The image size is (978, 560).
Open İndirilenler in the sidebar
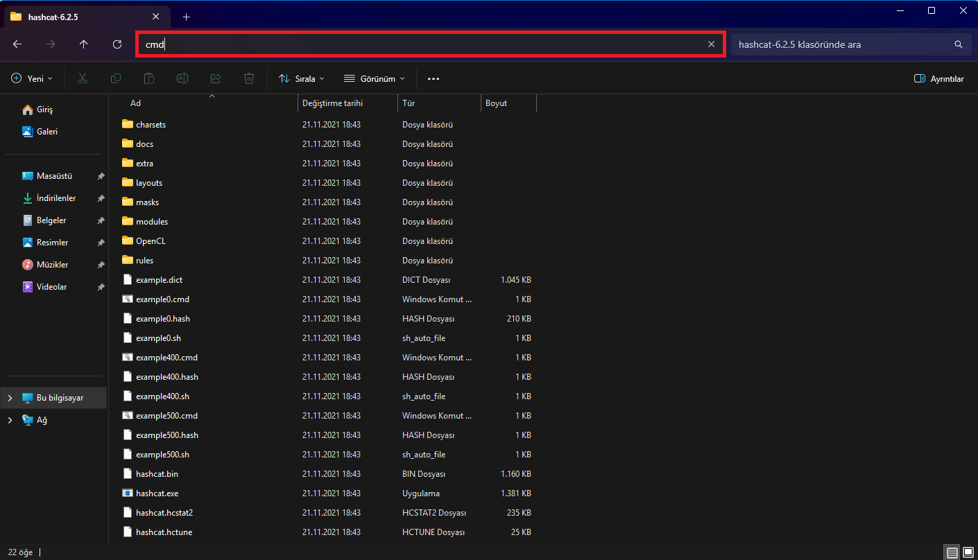(x=55, y=198)
